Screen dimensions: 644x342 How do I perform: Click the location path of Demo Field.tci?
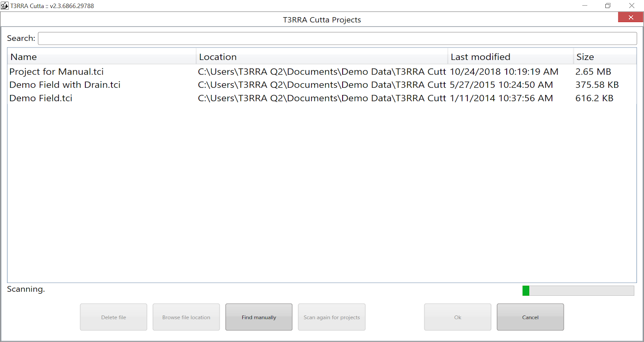(x=322, y=98)
